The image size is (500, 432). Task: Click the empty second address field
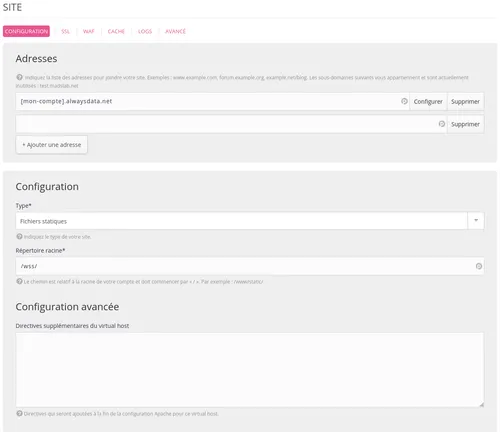coord(231,124)
